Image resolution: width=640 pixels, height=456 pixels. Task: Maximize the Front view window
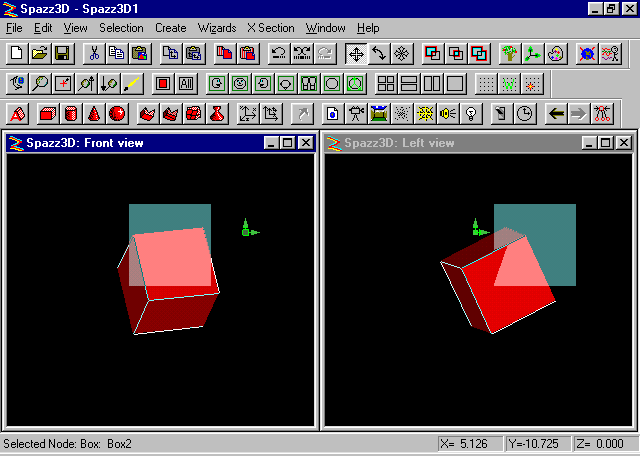pyautogui.click(x=288, y=143)
